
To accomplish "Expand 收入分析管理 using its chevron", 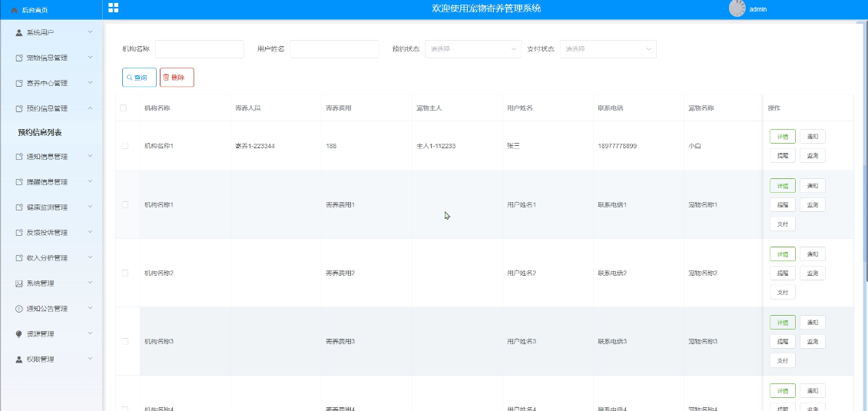I will (x=90, y=257).
